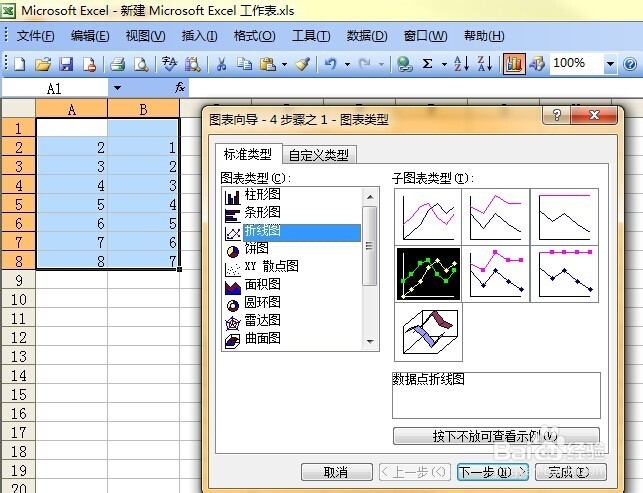Choose 曲面图 chart type

[262, 338]
